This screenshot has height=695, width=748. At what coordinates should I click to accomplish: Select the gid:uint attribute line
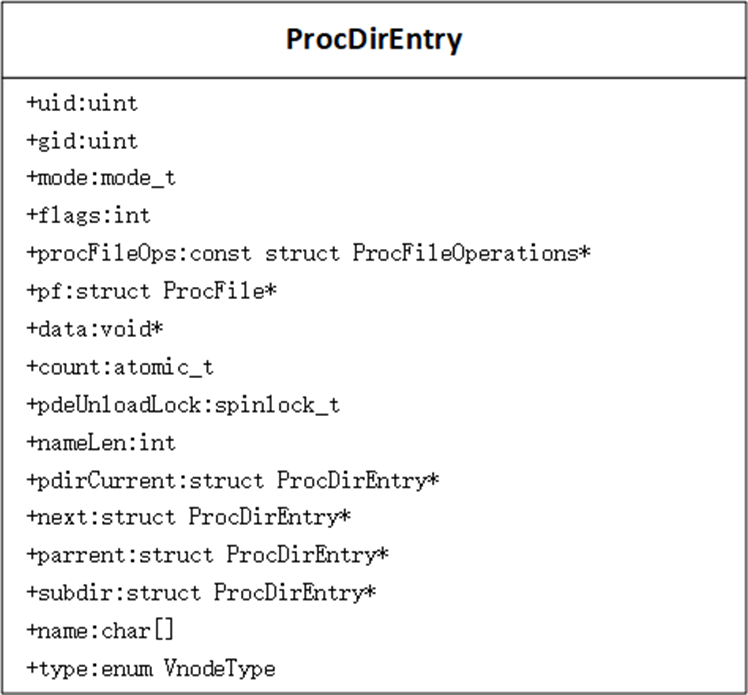click(x=82, y=141)
